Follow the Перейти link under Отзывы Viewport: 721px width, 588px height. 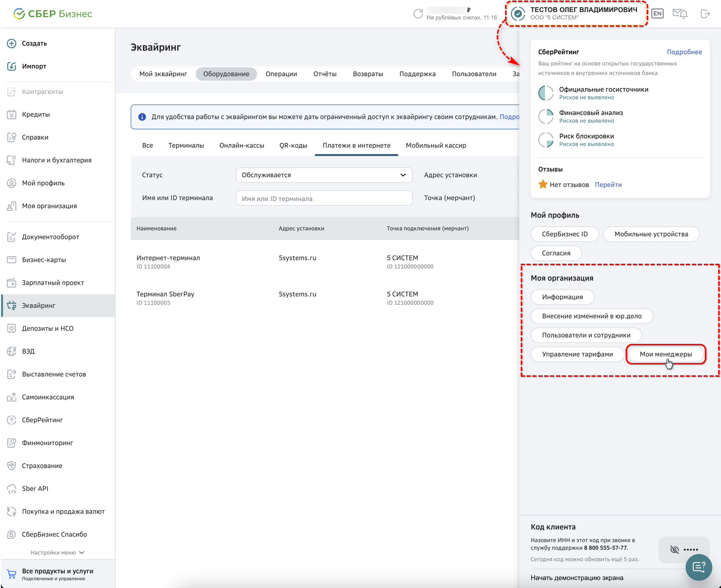click(608, 185)
